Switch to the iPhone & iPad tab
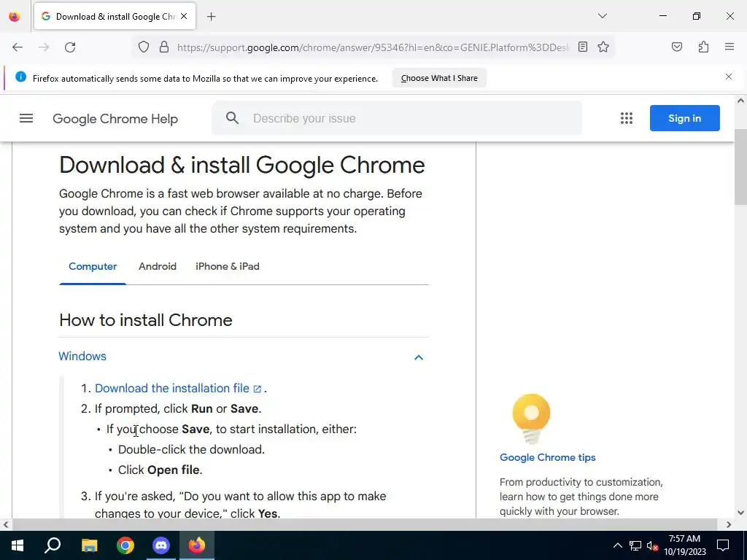The image size is (747, 560). coord(228,266)
